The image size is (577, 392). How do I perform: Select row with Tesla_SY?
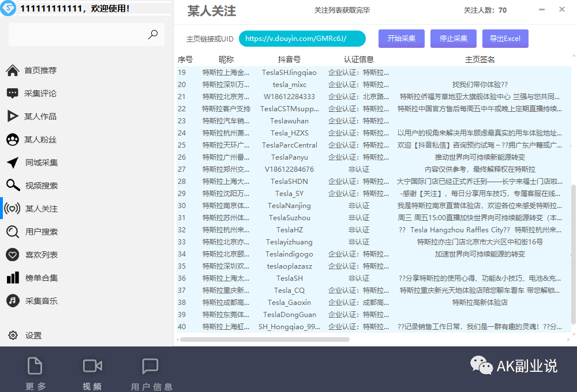point(373,194)
